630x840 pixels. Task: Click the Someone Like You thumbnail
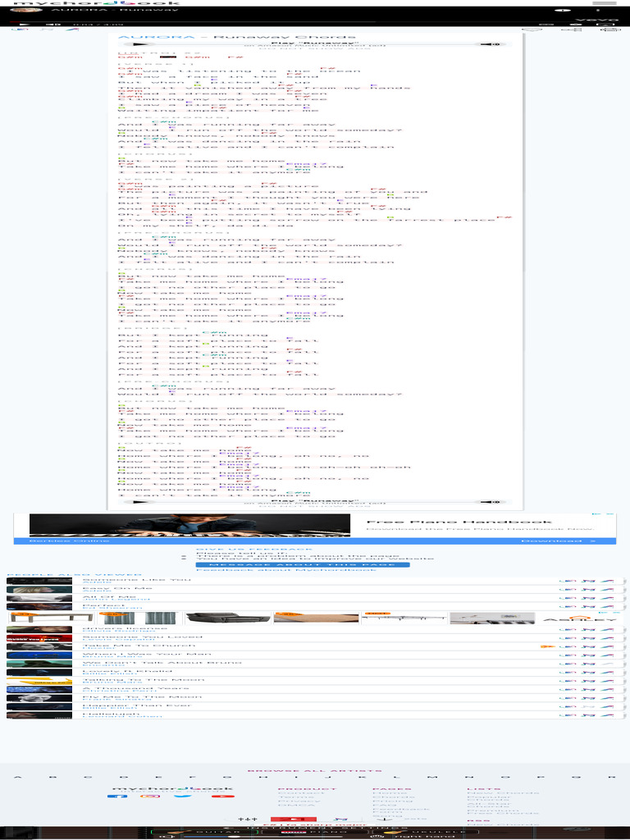[39, 581]
